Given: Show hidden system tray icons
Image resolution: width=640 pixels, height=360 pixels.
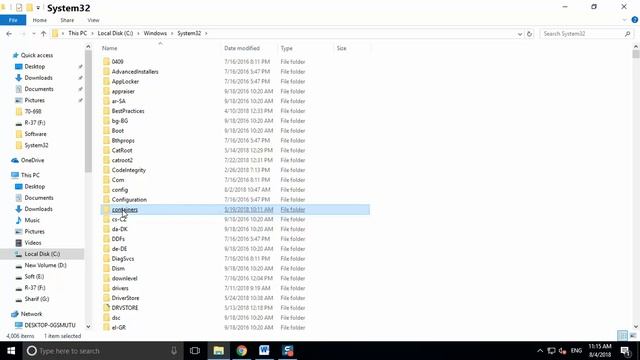Looking at the screenshot, I should pyautogui.click(x=540, y=351).
